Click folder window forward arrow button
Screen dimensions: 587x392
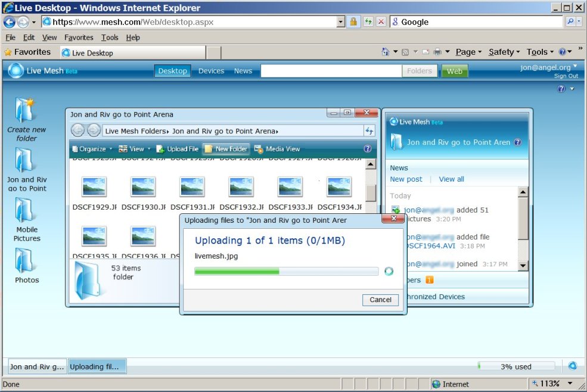pos(94,130)
